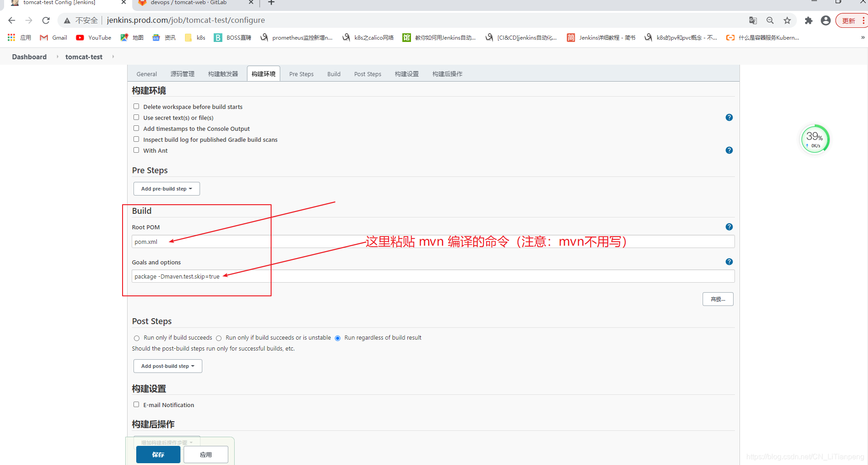Click the zoom magnifier icon in address bar
Screen dimensions: 868x465
(770, 21)
